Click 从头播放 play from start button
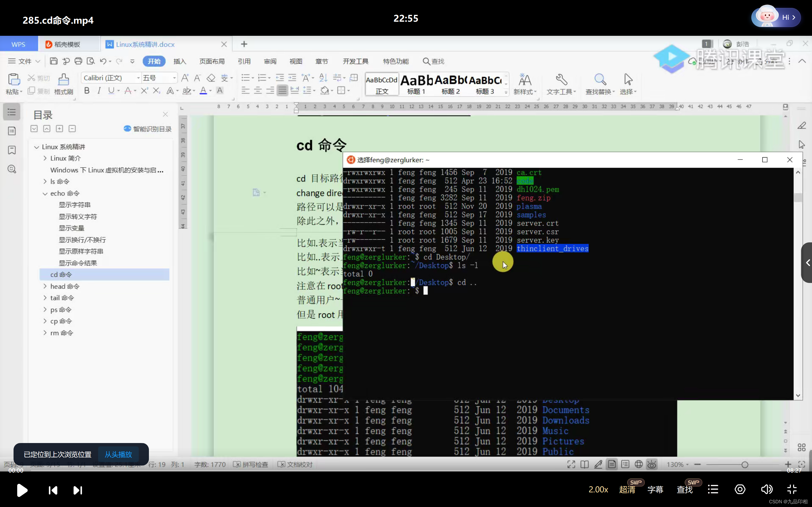This screenshot has width=812, height=507. [118, 454]
